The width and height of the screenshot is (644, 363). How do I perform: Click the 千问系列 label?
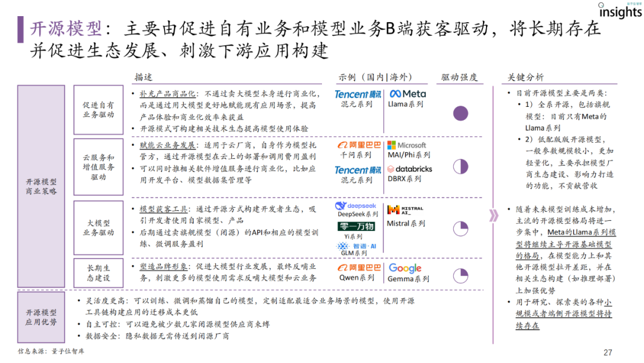(x=355, y=155)
